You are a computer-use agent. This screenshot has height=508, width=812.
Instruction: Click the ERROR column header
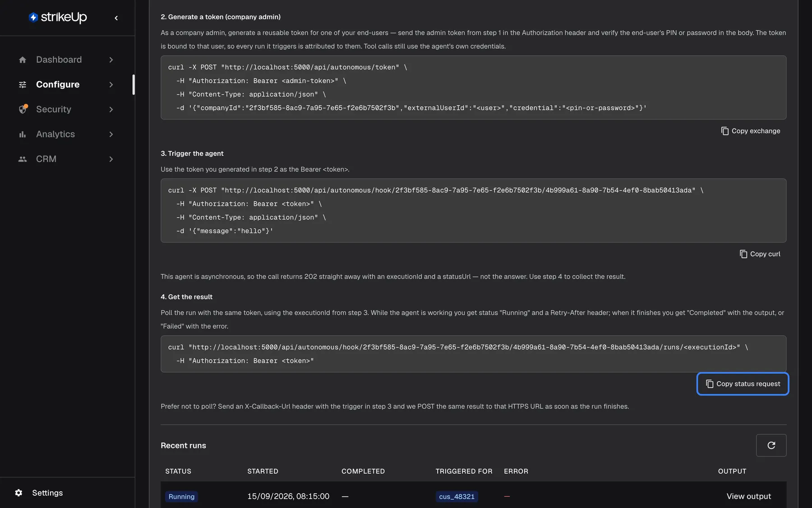516,471
